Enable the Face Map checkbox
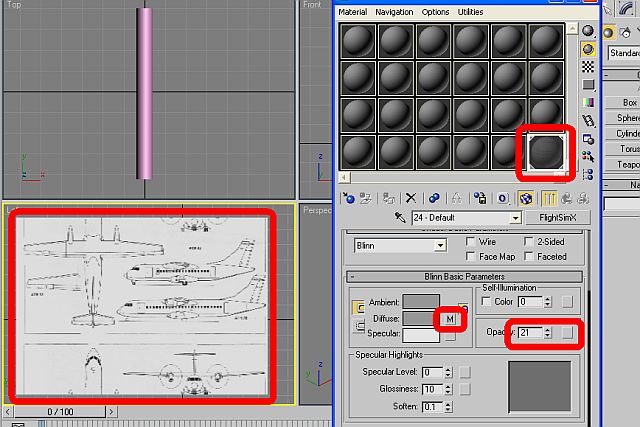This screenshot has width=640, height=427. pos(471,256)
